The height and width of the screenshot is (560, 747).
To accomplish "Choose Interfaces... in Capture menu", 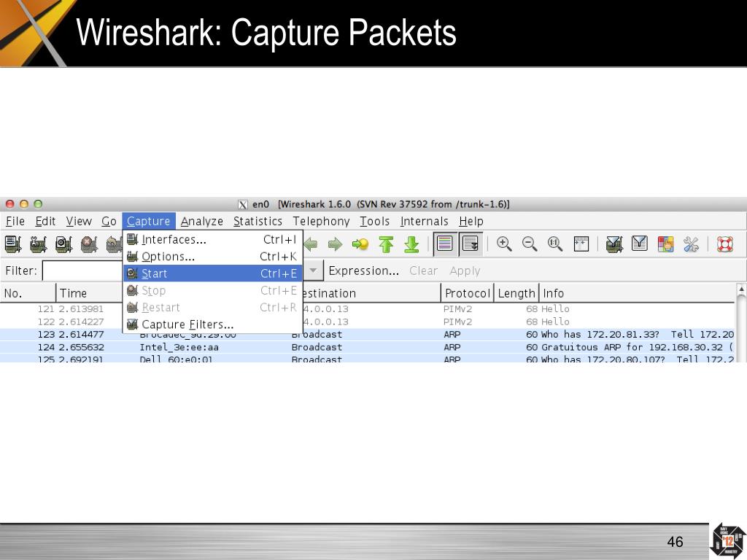I will click(x=212, y=239).
